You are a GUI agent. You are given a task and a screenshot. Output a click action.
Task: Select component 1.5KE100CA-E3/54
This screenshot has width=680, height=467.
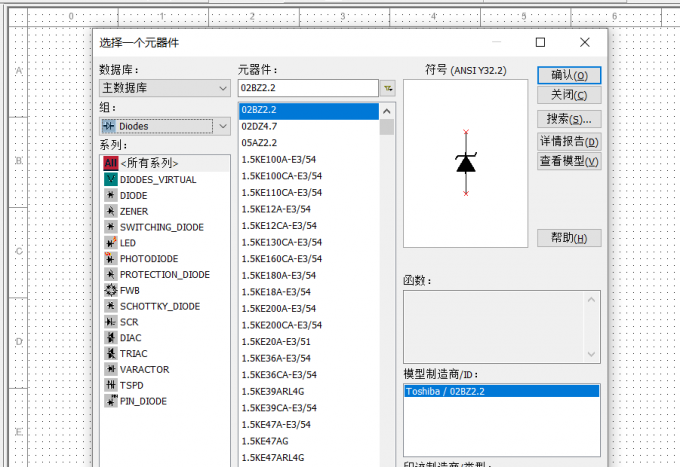tap(281, 176)
